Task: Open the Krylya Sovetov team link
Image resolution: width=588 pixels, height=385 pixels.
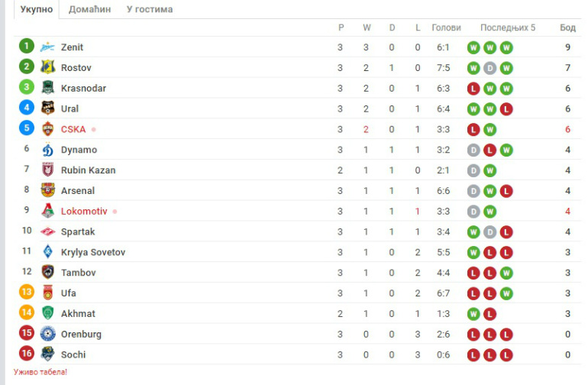Action: tap(93, 252)
